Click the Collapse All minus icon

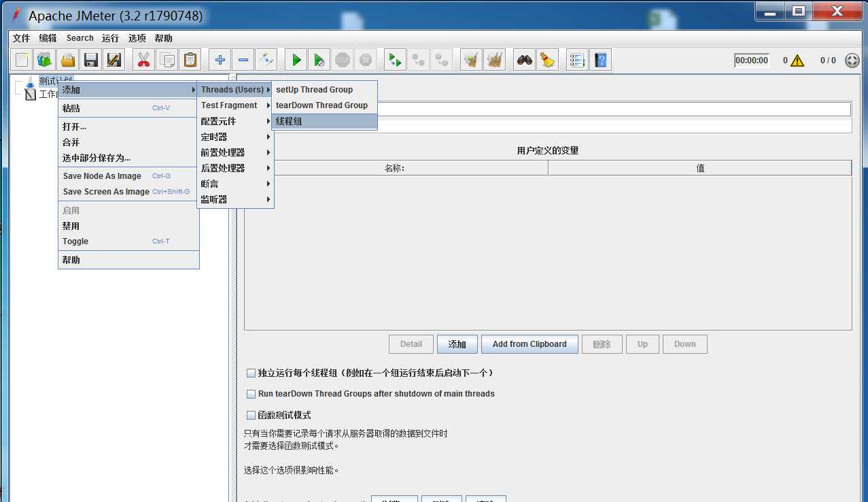pyautogui.click(x=243, y=60)
